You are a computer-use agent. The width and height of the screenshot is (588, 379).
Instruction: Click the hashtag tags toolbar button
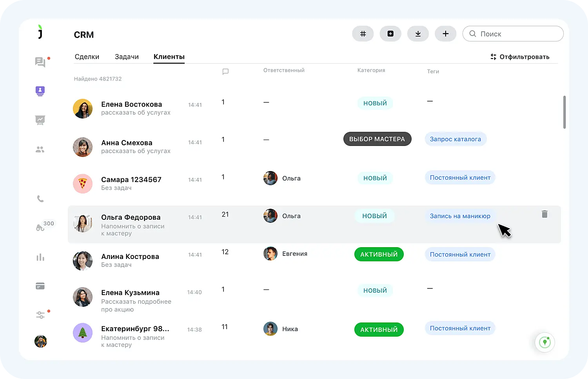pyautogui.click(x=363, y=34)
